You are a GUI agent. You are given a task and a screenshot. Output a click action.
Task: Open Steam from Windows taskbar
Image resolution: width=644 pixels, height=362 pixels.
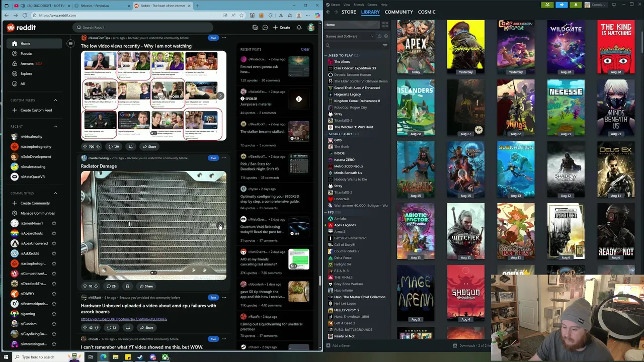[x=140, y=357]
